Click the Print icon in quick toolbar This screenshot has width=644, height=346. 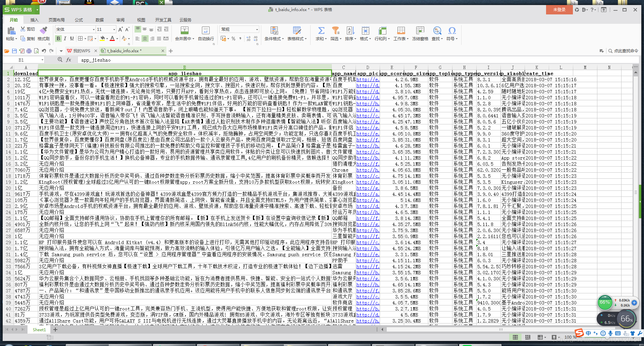coord(29,51)
